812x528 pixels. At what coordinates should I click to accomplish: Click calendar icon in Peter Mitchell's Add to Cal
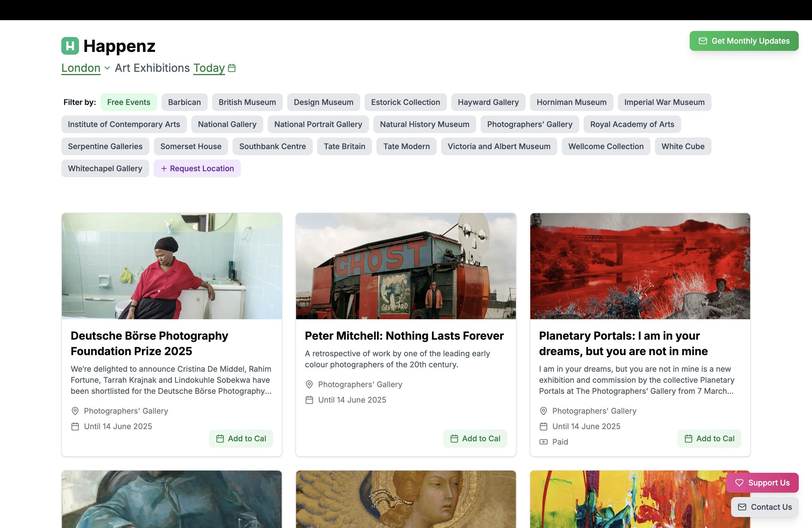pos(454,438)
